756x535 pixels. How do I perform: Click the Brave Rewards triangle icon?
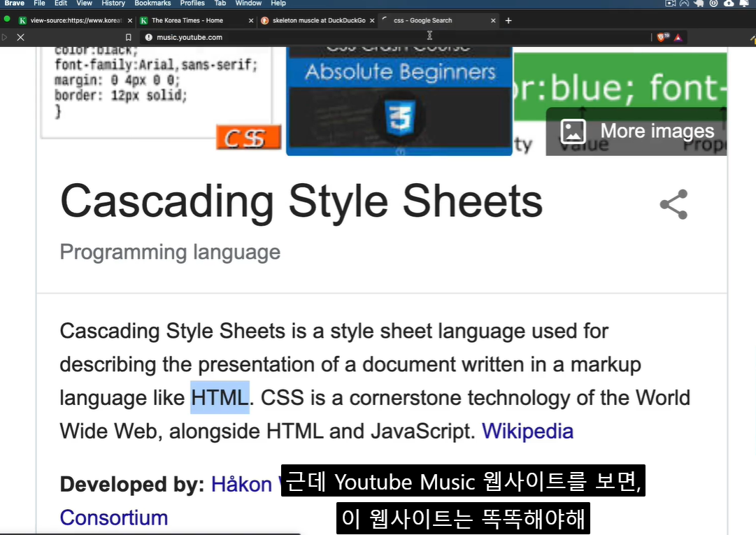(678, 37)
